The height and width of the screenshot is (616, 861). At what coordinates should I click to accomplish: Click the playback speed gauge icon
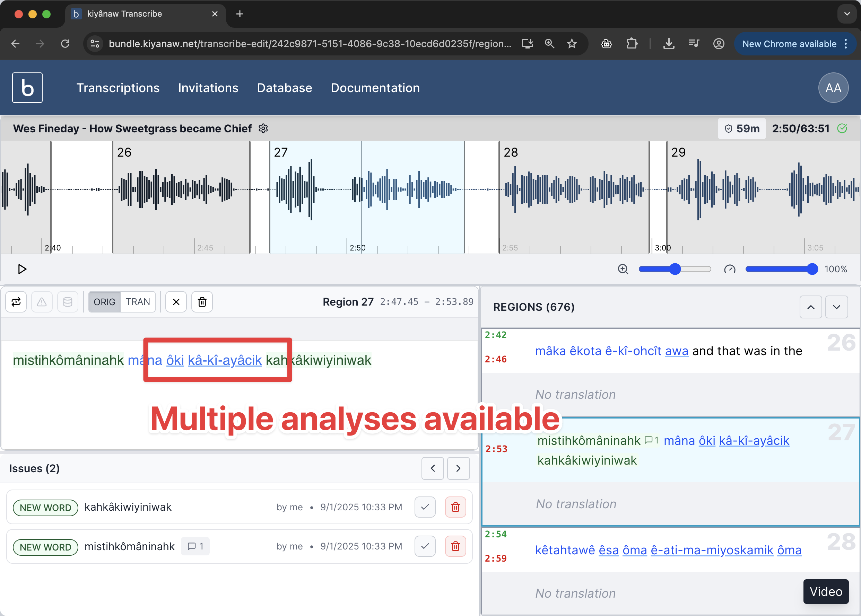[x=729, y=269]
